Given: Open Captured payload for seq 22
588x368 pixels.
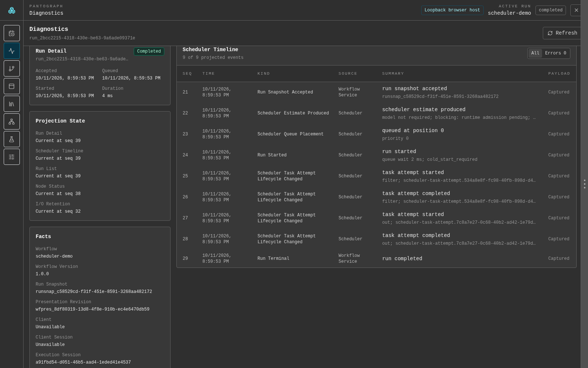Looking at the screenshot, I should coord(559,113).
